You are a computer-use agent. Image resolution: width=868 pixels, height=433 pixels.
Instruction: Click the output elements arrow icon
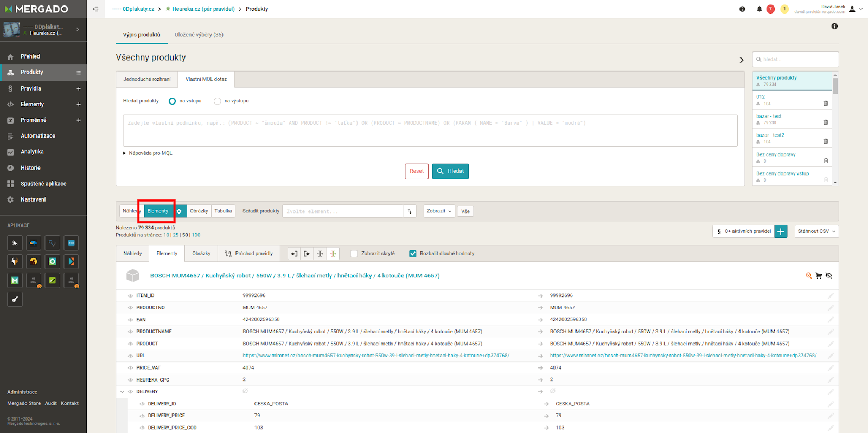(307, 254)
